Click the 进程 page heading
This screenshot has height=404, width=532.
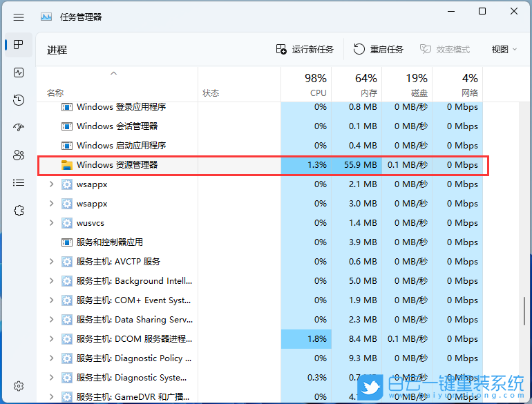pyautogui.click(x=57, y=50)
